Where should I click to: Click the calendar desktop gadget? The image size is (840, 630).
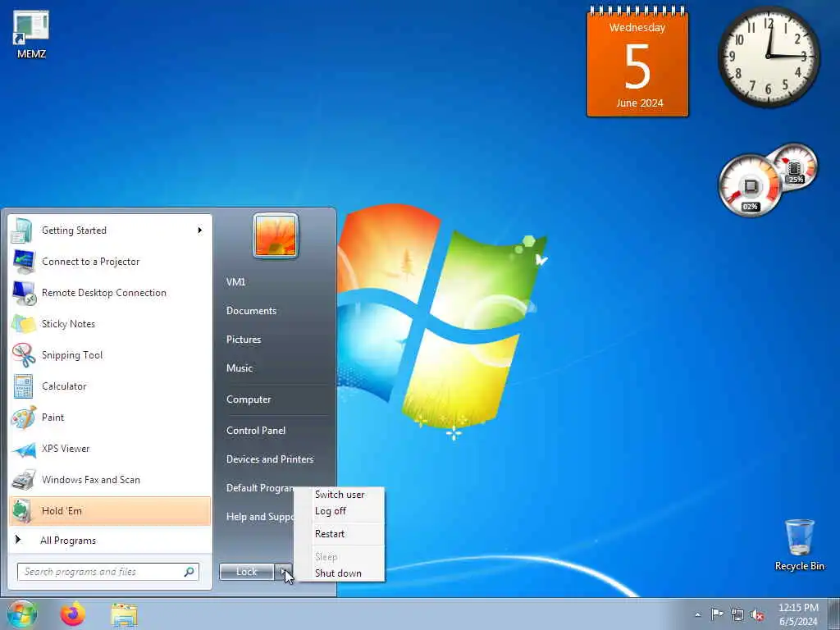click(637, 62)
